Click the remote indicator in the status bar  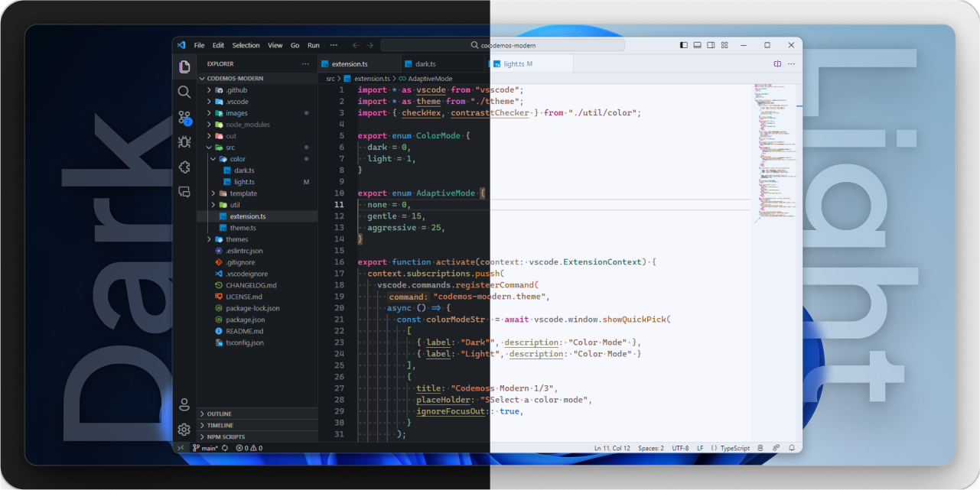[x=181, y=448]
